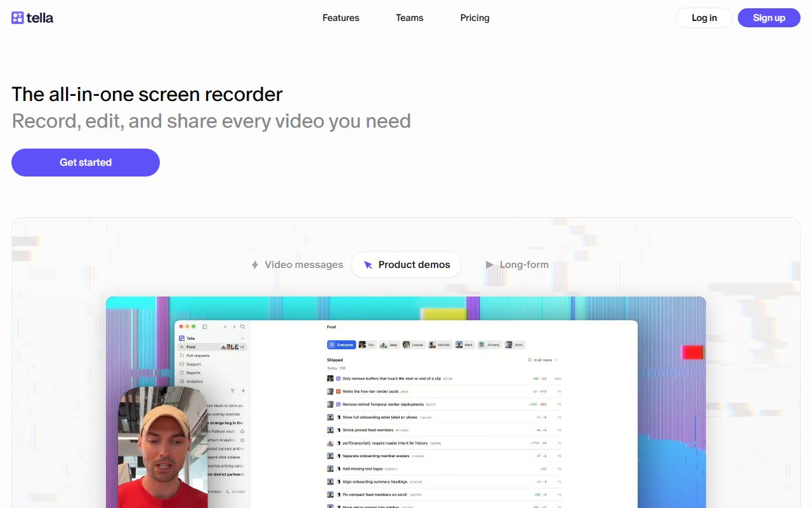Click the play triangle icon beside Long-form
The width and height of the screenshot is (812, 508).
pos(489,265)
